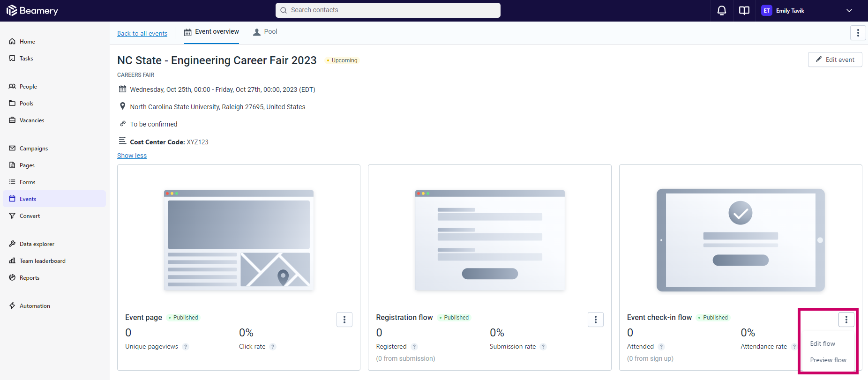Viewport: 868px width, 380px height.
Task: Open Forms in the sidebar
Action: [54, 182]
